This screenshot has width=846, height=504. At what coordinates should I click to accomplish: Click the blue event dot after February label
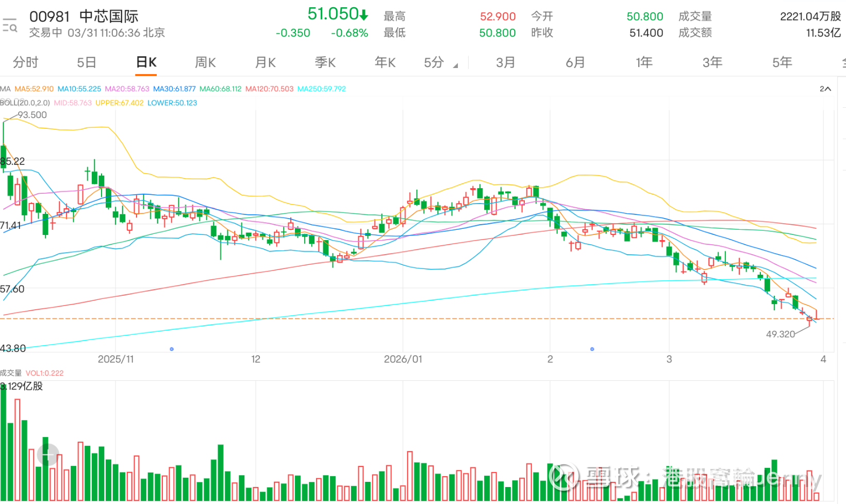(592, 349)
